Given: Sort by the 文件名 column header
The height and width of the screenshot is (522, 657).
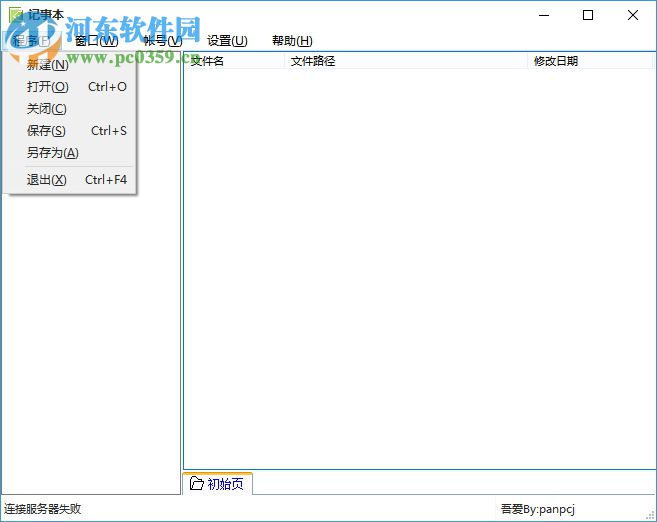Looking at the screenshot, I should click(x=234, y=61).
